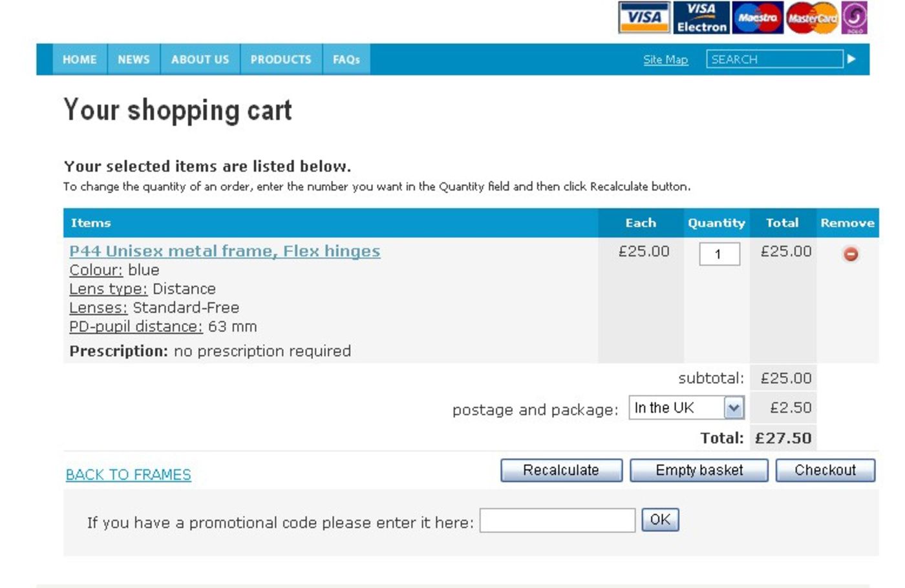The height and width of the screenshot is (588, 905).
Task: Open the HOME menu item
Action: tap(80, 59)
